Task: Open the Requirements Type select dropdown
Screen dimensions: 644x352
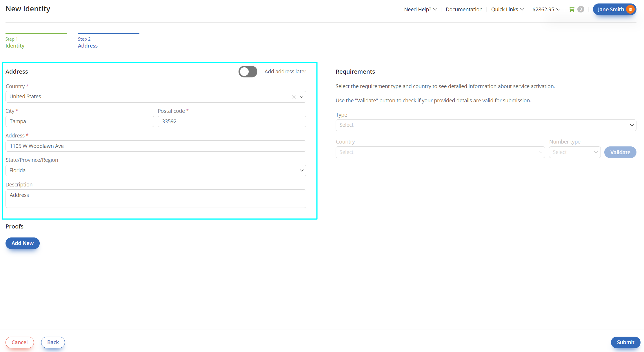Action: (486, 125)
